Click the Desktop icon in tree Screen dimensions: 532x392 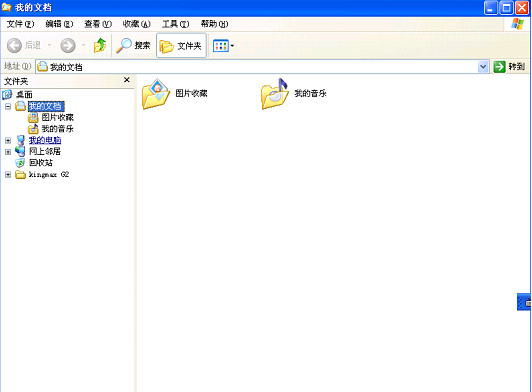pos(7,94)
